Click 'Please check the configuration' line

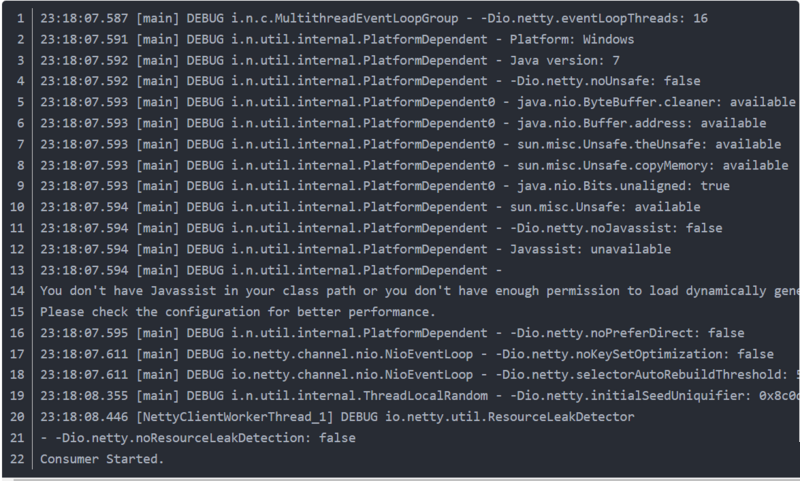coord(238,312)
